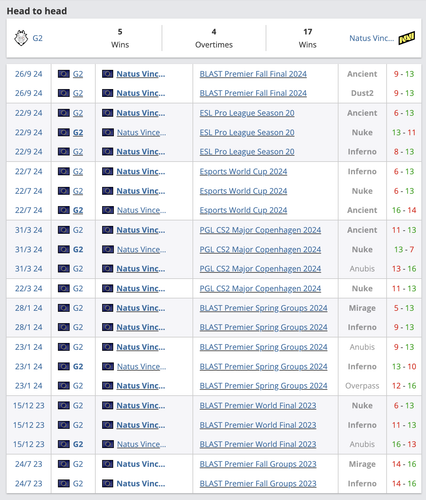Click the Dust2 map label

point(362,93)
